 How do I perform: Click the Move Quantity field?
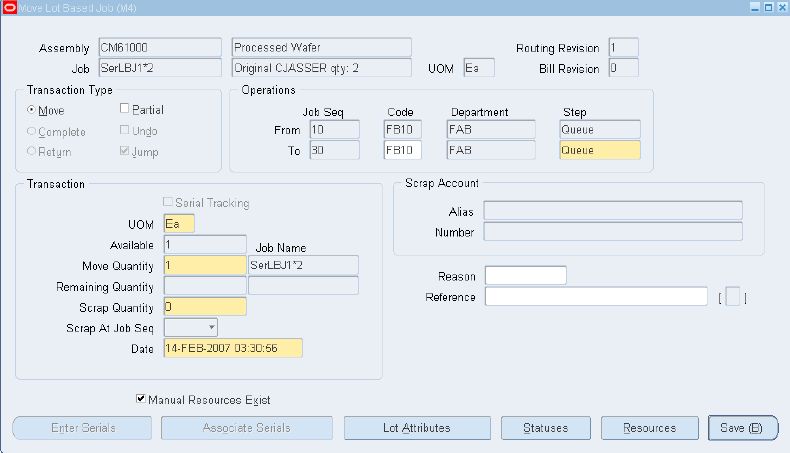tap(205, 265)
